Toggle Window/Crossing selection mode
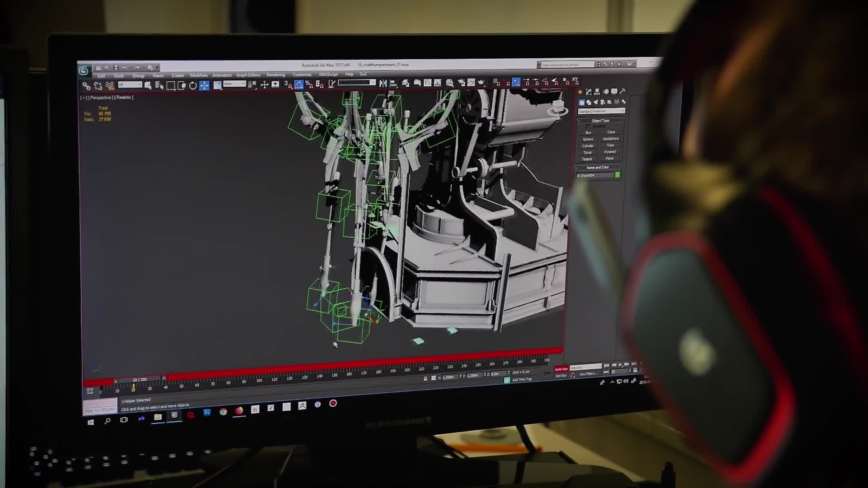The height and width of the screenshot is (488, 868). [181, 85]
